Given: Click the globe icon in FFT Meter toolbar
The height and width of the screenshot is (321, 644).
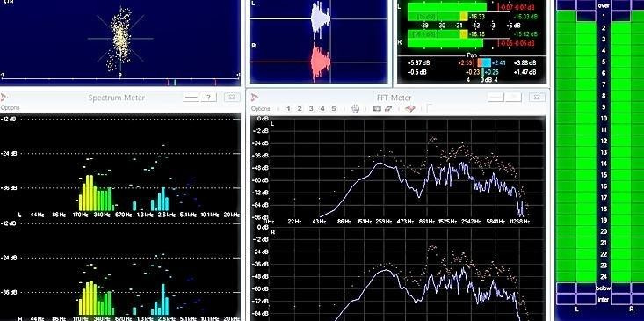Looking at the screenshot, I should [356, 108].
